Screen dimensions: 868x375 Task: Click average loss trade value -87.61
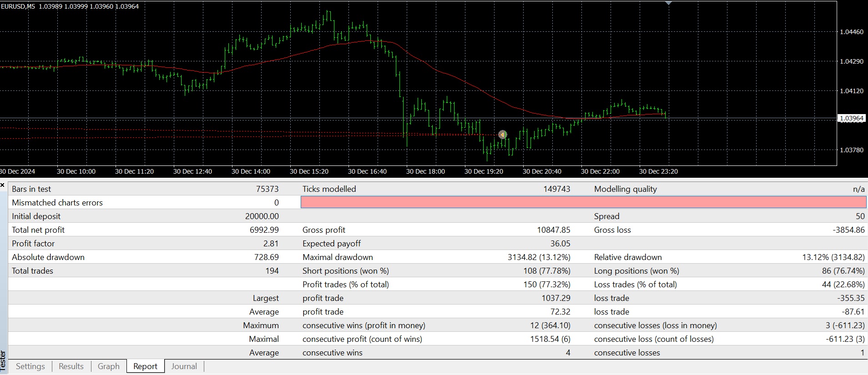coord(853,312)
